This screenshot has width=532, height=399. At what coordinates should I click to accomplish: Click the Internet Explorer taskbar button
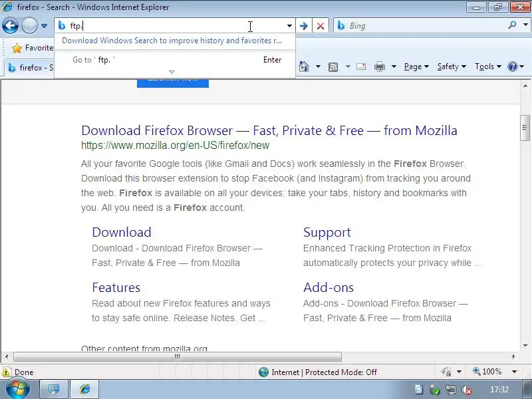(x=85, y=389)
